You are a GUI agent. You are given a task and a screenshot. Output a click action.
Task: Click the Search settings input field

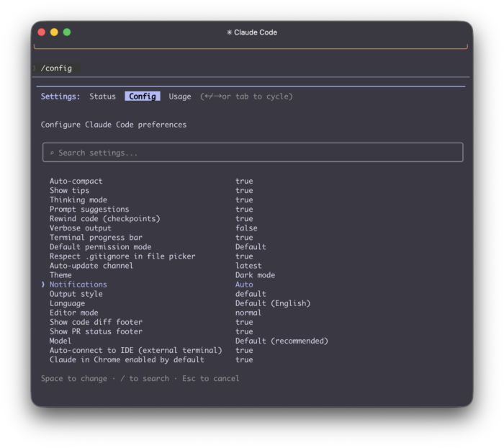tap(252, 153)
